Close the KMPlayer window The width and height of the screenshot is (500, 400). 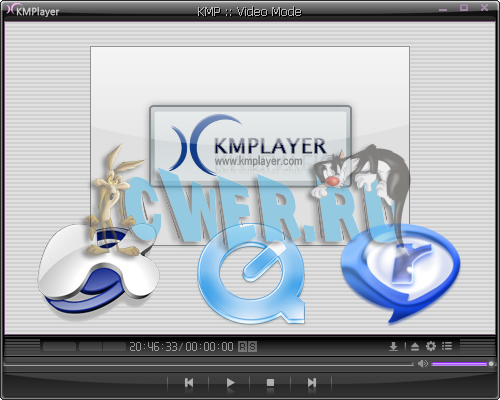484,8
